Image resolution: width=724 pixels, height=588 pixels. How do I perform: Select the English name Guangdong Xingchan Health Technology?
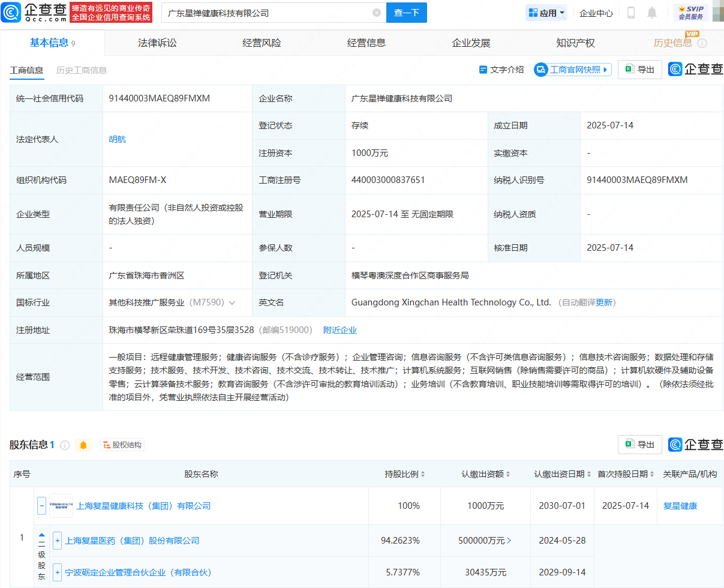(x=451, y=302)
